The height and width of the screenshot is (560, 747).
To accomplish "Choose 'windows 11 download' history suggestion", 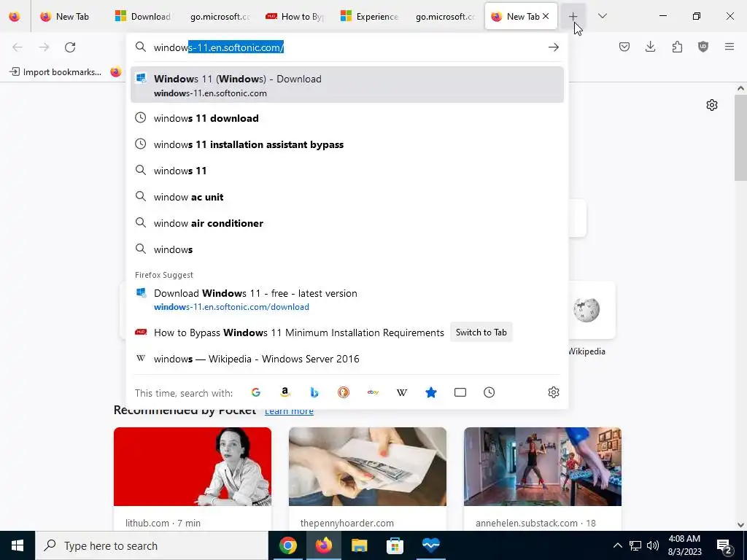I will pos(347,118).
